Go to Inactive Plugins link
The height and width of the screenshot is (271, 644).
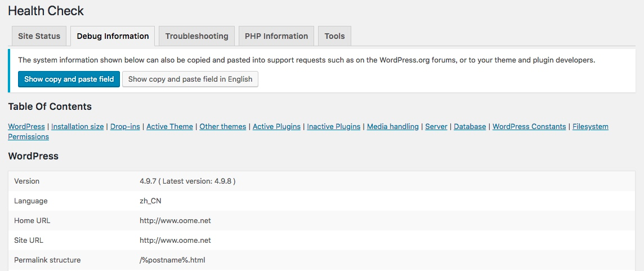pyautogui.click(x=333, y=127)
